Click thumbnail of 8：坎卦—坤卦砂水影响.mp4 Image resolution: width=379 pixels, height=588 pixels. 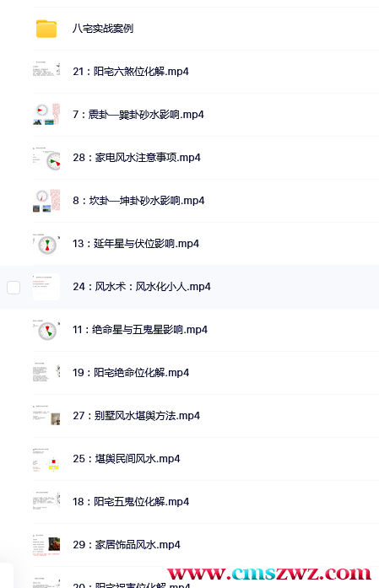point(46,201)
